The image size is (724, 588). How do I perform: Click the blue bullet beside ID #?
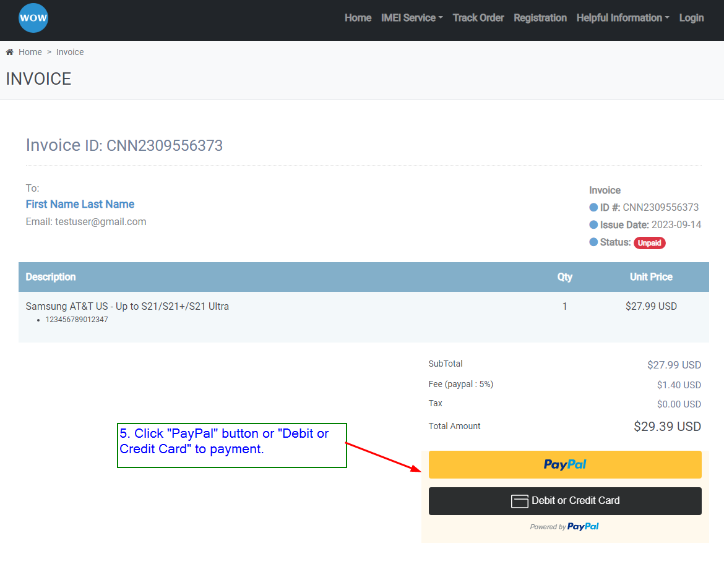click(x=593, y=208)
